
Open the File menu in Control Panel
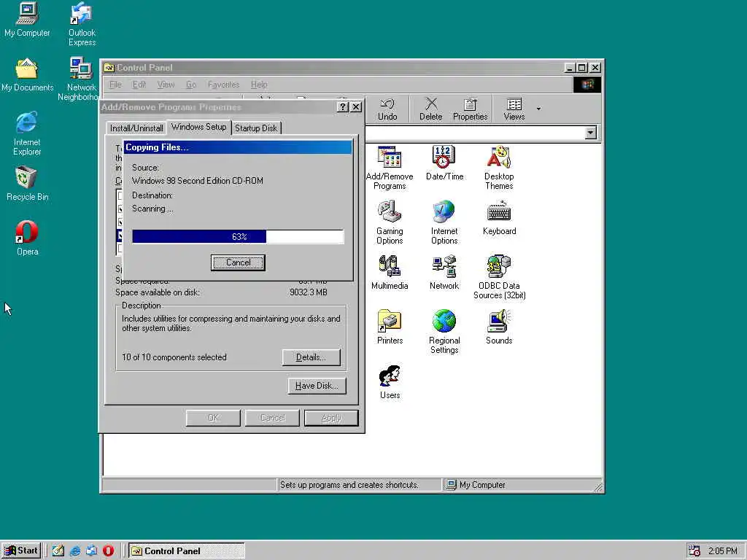click(115, 85)
